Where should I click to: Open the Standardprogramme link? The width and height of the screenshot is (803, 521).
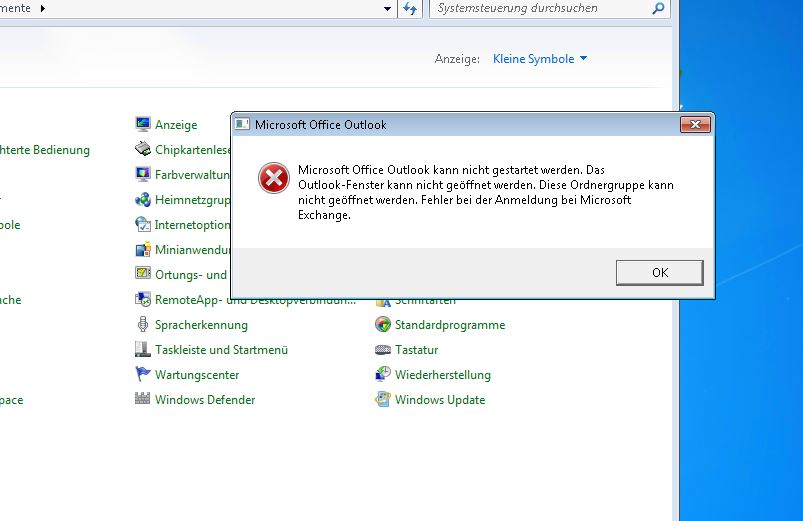(450, 325)
